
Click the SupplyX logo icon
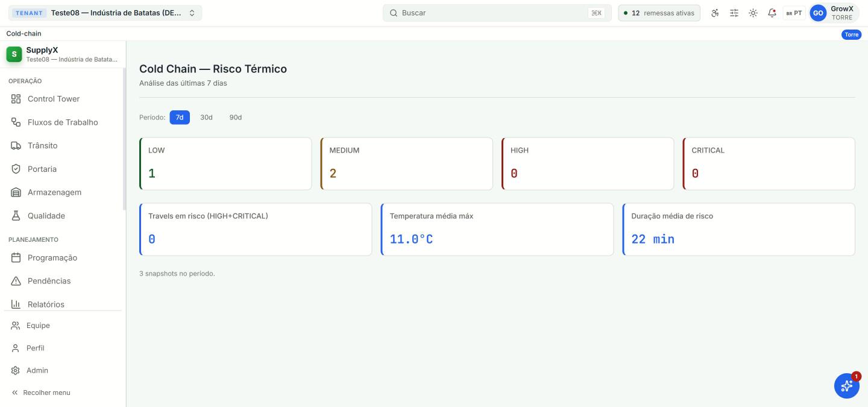(x=14, y=54)
